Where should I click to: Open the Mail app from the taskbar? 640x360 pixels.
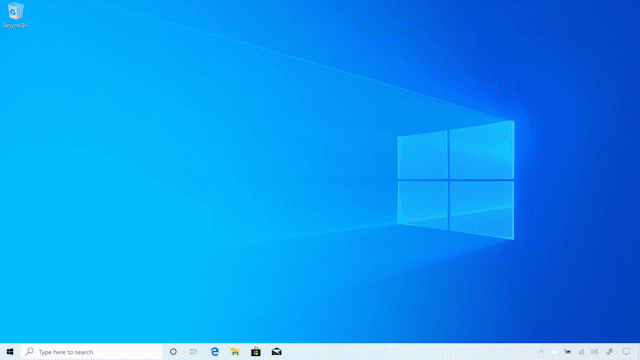point(277,351)
